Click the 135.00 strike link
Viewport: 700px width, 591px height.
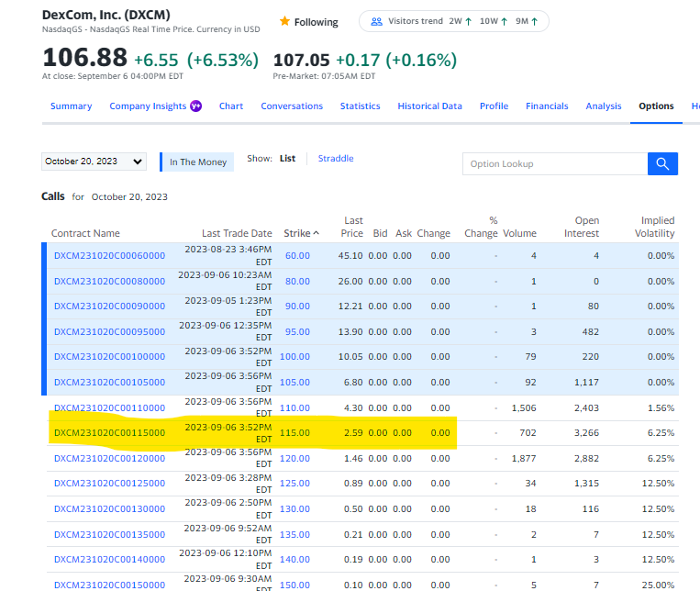point(294,534)
